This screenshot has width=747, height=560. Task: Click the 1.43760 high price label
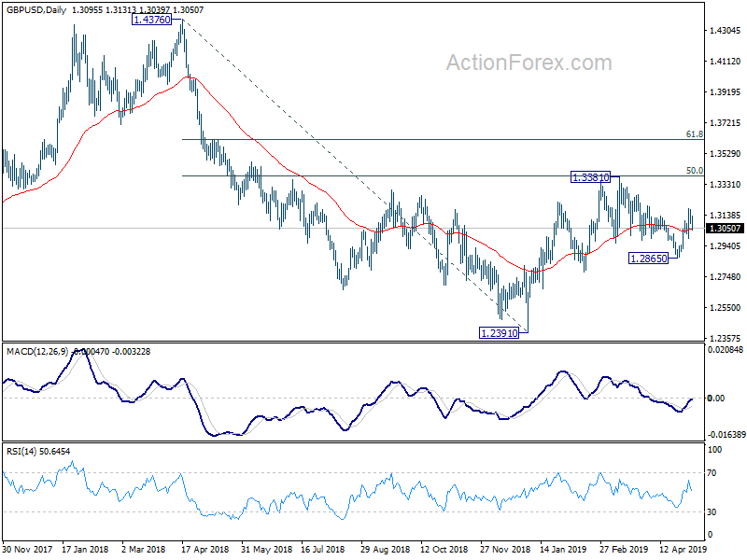pos(151,20)
